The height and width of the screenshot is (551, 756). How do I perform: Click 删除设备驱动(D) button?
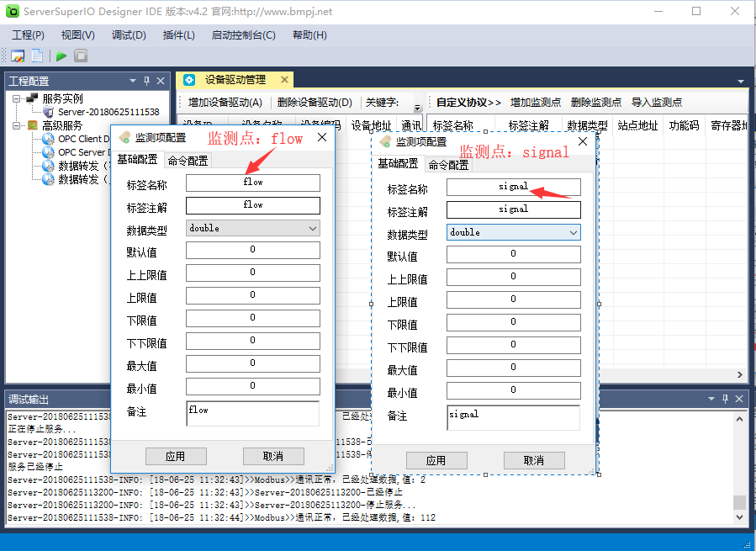pyautogui.click(x=315, y=103)
